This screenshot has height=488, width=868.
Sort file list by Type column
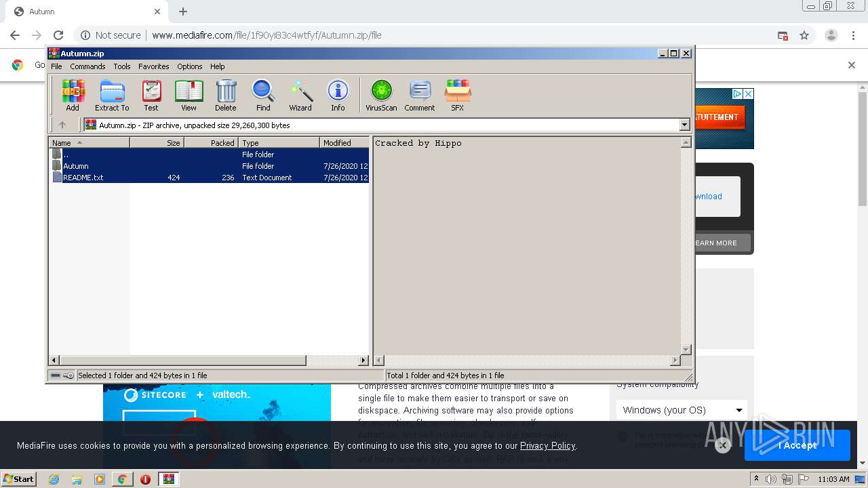click(279, 142)
